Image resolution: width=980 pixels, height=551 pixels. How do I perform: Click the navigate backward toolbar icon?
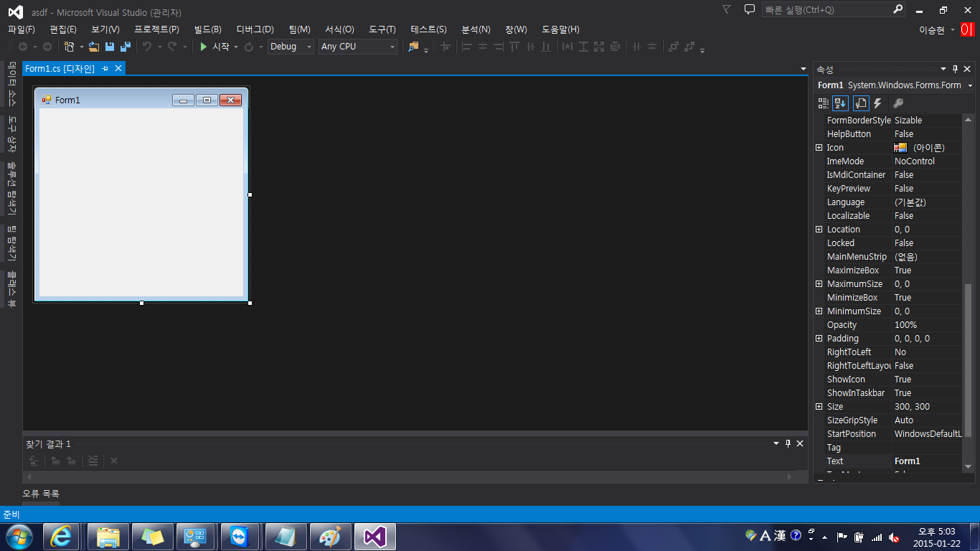pyautogui.click(x=23, y=47)
